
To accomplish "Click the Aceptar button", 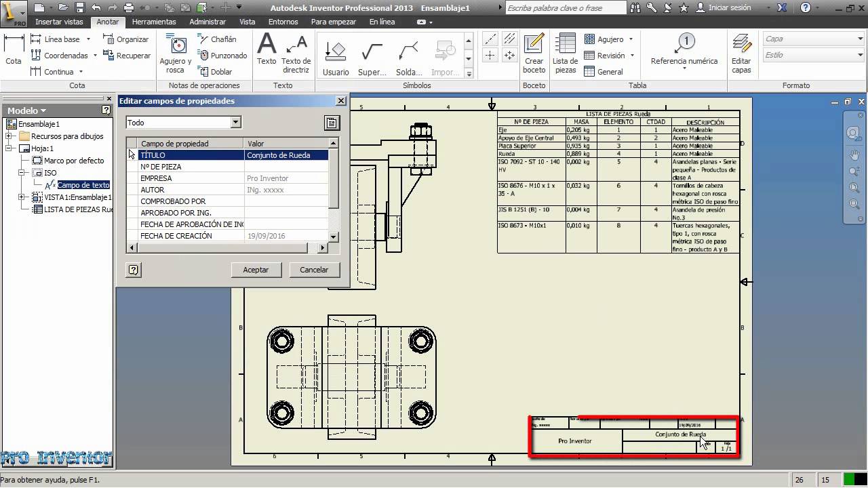I will click(256, 270).
